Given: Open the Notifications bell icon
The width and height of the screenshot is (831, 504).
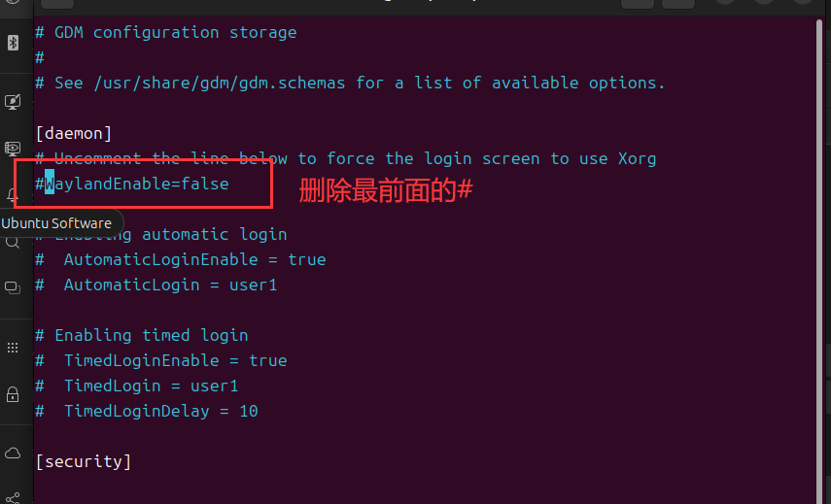Looking at the screenshot, I should click(12, 196).
